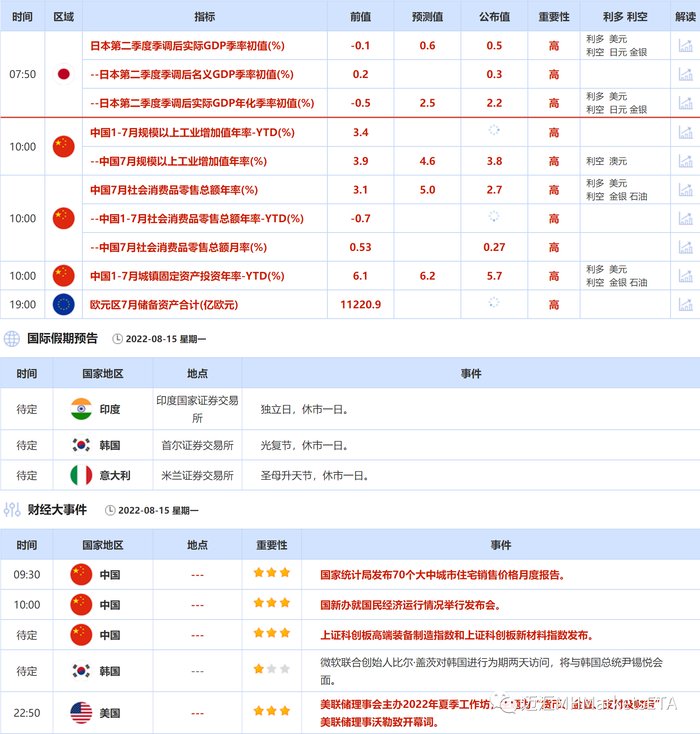This screenshot has height=734, width=700.
Task: Open chart icon for 欧元区7月储备资产合计 row
Action: (x=685, y=305)
